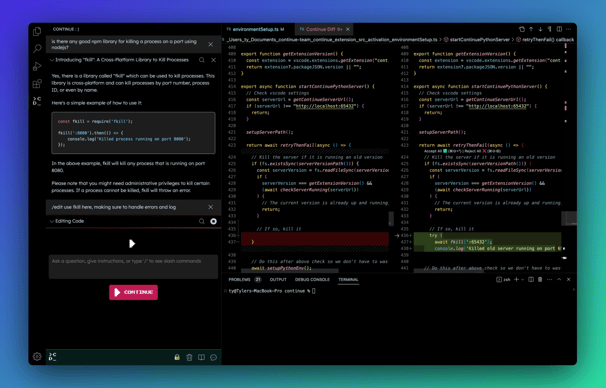Click magnifier icon on Editing Code step
606x388 pixels.
(202, 221)
